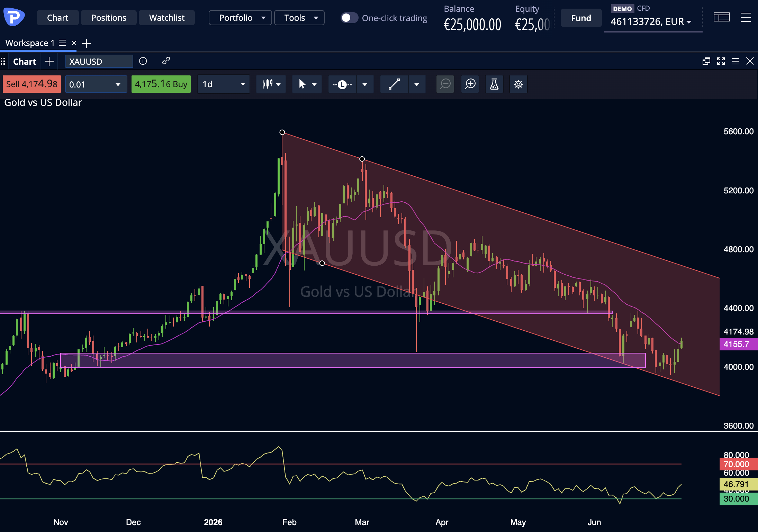Toggle fullscreen for the chart panel
This screenshot has width=758, height=532.
pos(721,61)
